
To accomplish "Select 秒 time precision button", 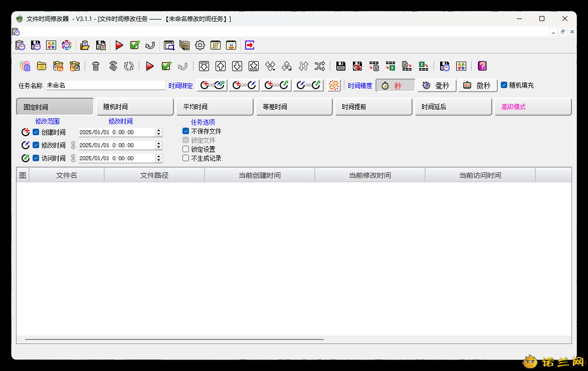I will (396, 85).
